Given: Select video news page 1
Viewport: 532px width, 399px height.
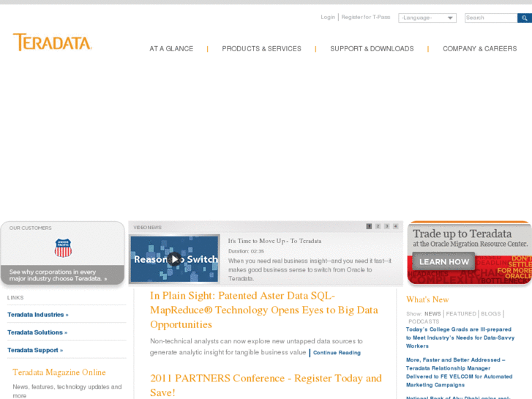Looking at the screenshot, I should (369, 226).
